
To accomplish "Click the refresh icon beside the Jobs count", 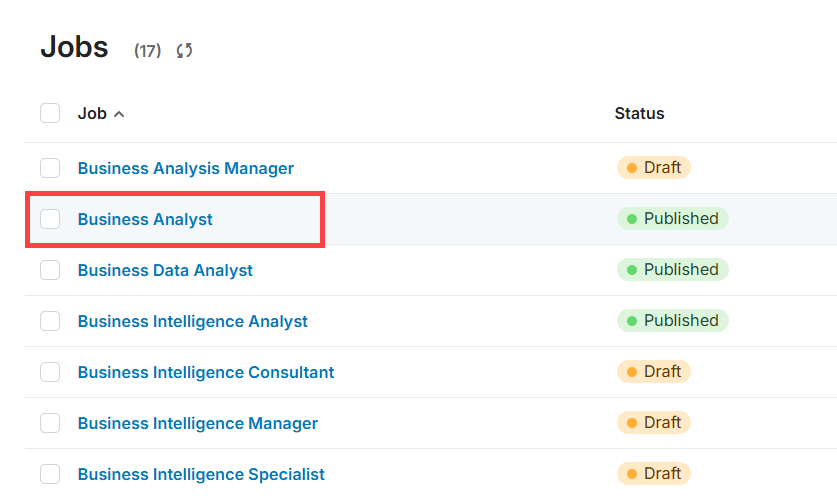I will pos(184,50).
